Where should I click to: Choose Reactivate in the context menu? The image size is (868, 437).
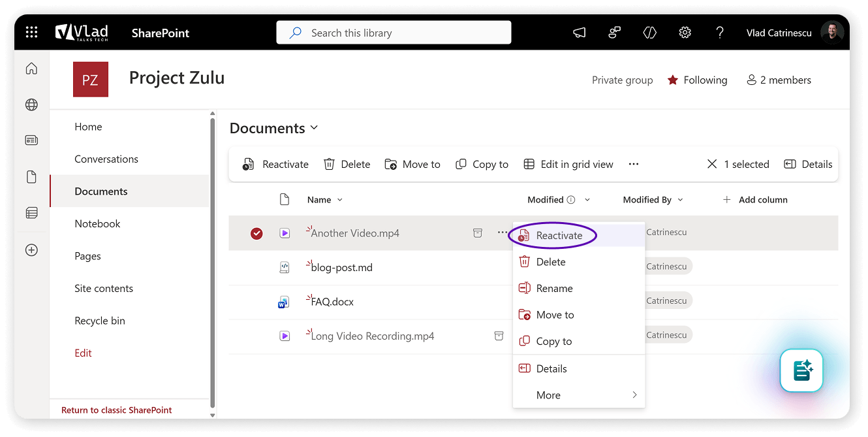[559, 236]
